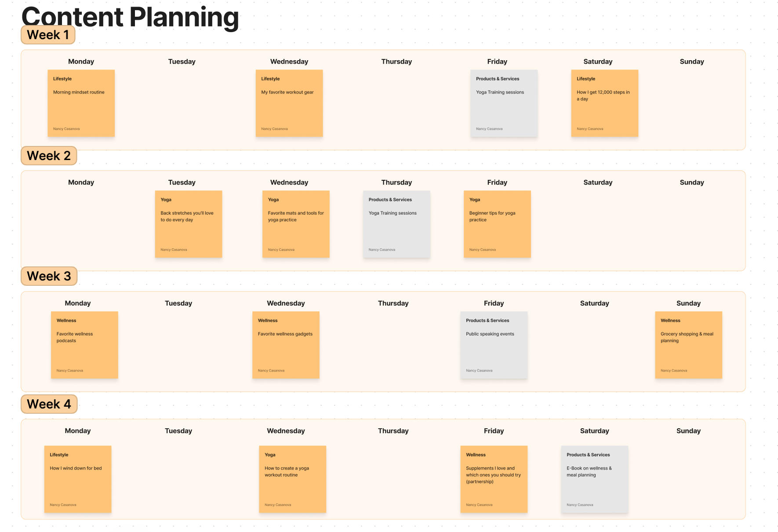Click the Week 2 label

49,156
